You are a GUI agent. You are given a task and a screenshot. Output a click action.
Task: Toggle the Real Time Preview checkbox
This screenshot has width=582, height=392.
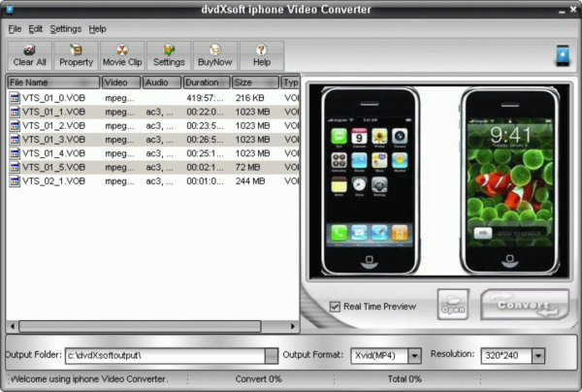336,307
